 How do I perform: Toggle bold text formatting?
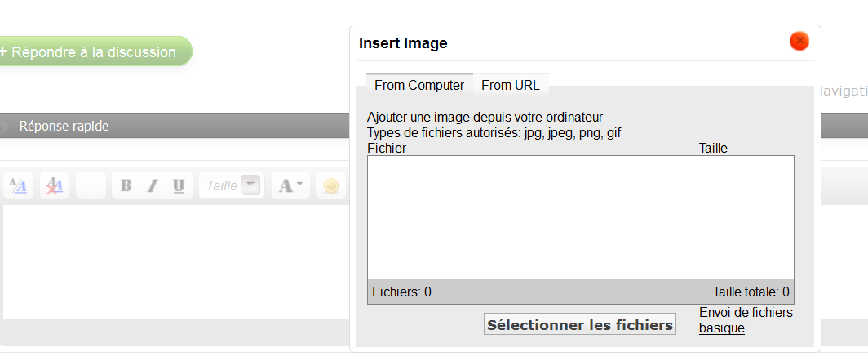126,186
